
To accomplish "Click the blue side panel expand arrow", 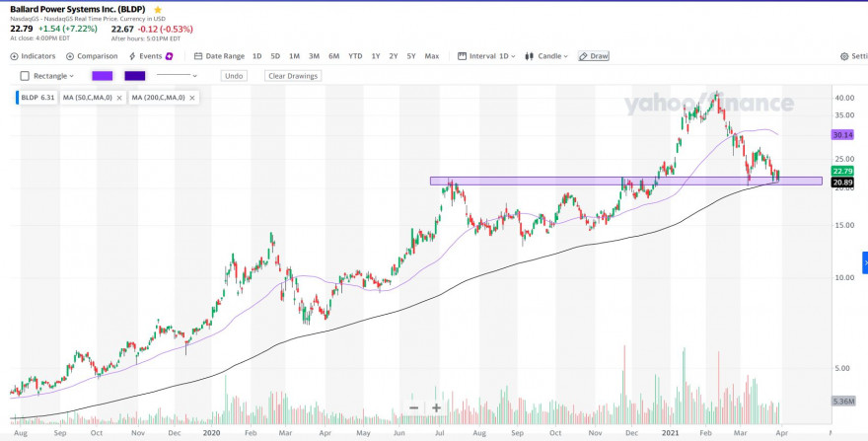I will (x=865, y=262).
